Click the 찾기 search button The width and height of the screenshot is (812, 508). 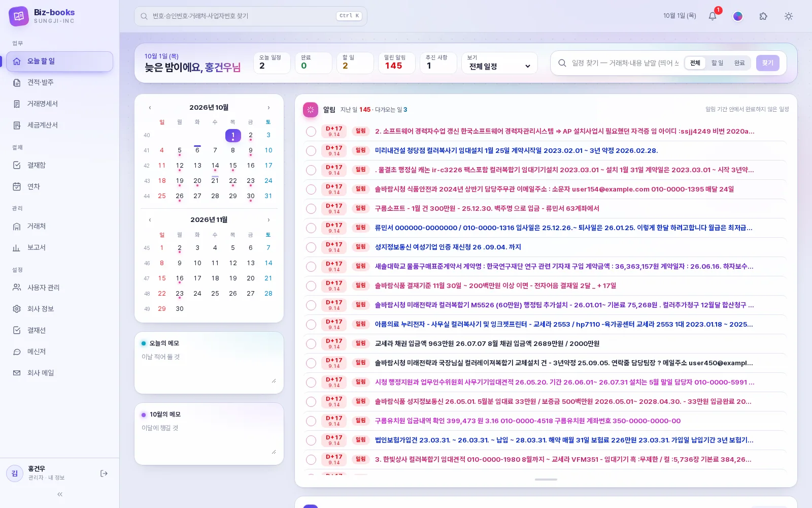point(767,63)
